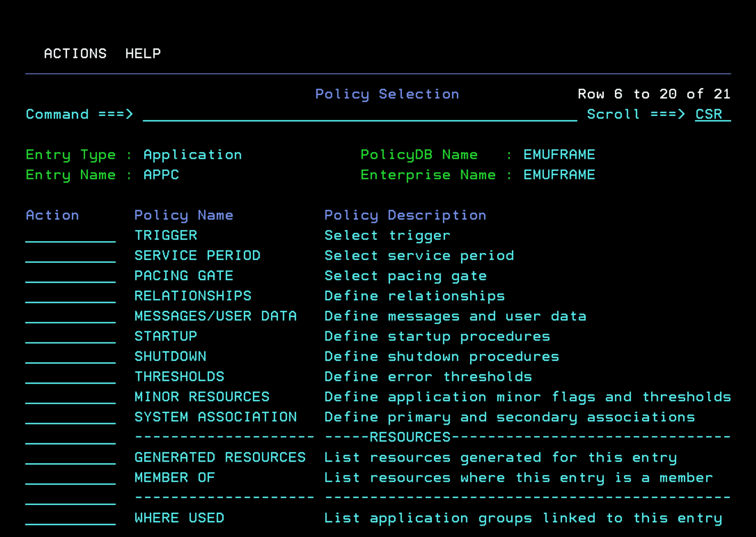Click the Scroll CSR field
This screenshot has height=537, width=756.
tap(712, 115)
